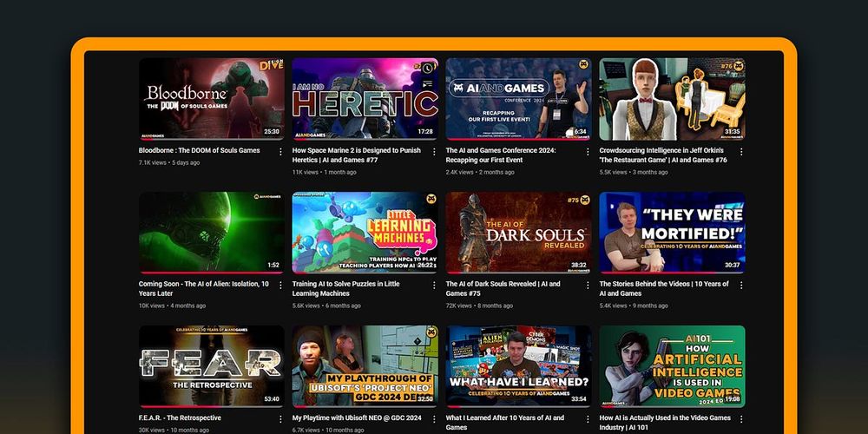Open the Bloodborne DOOM of Souls thumbnail
The height and width of the screenshot is (434, 868).
(212, 99)
